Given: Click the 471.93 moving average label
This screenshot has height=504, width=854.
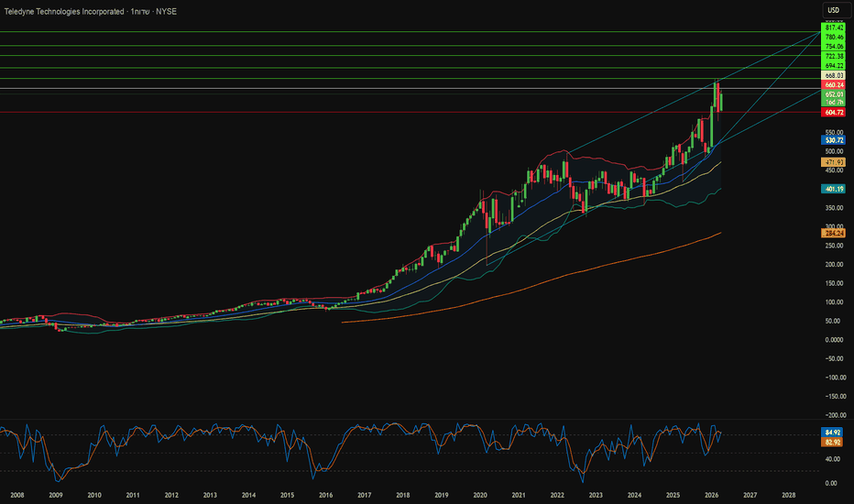Looking at the screenshot, I should coord(834,161).
